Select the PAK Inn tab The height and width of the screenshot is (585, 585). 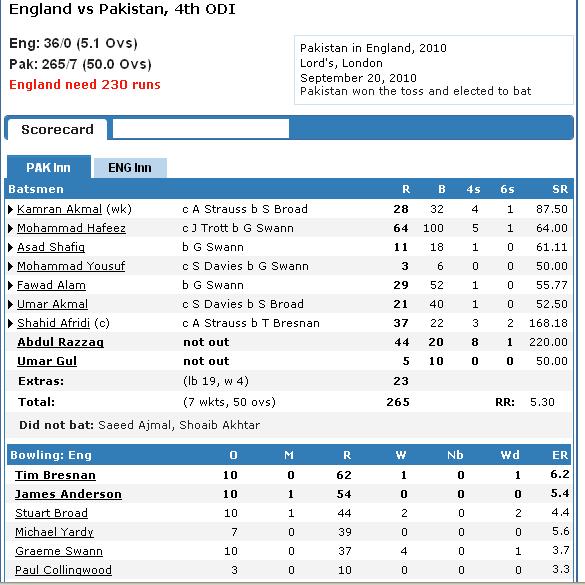tap(49, 167)
